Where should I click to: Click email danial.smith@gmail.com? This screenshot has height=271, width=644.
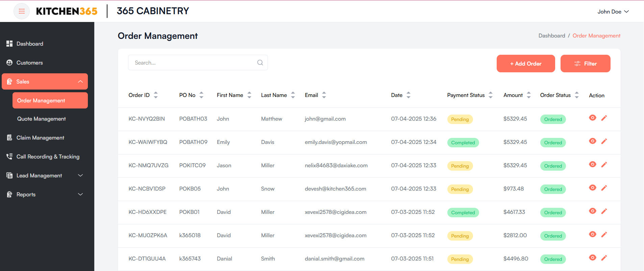335,258
